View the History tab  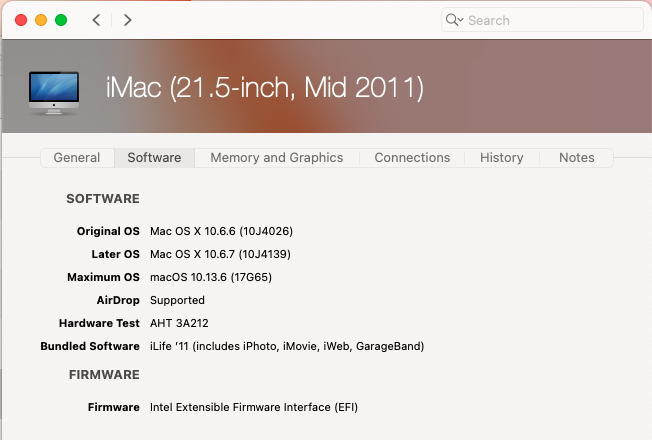tap(501, 158)
